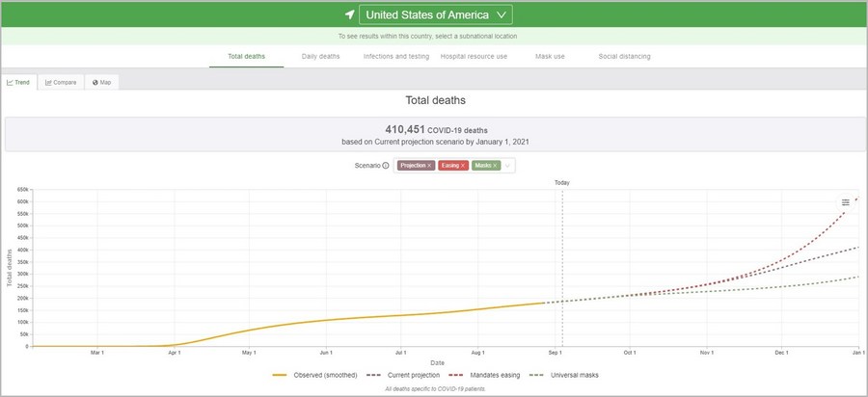Screen dimensions: 868x397
Task: Toggle Observed (smoothed) series in legend
Action: point(314,375)
